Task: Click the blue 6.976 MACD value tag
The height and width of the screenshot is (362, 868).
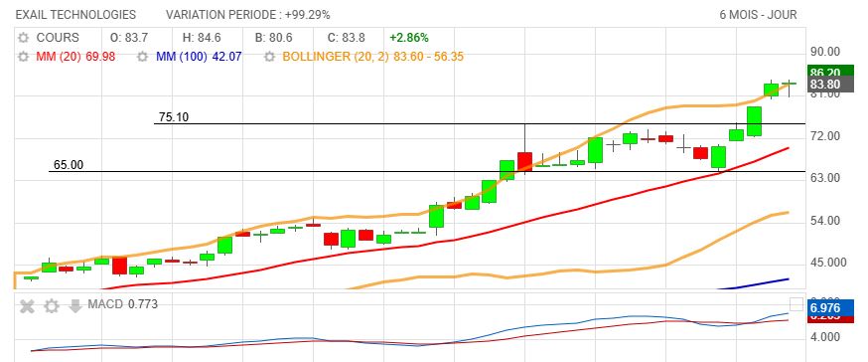Action: tap(830, 308)
